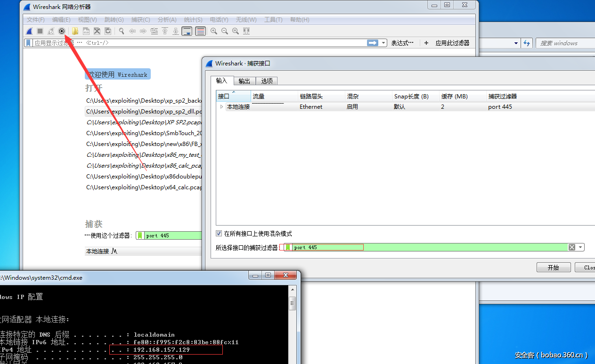This screenshot has height=364, width=595.
Task: Click the auto-scroll during capture icon
Action: point(187,31)
